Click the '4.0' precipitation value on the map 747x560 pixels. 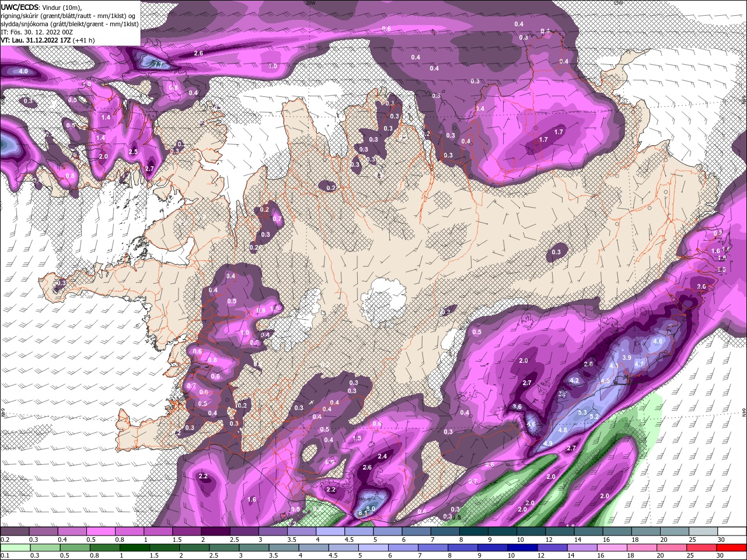pos(24,71)
